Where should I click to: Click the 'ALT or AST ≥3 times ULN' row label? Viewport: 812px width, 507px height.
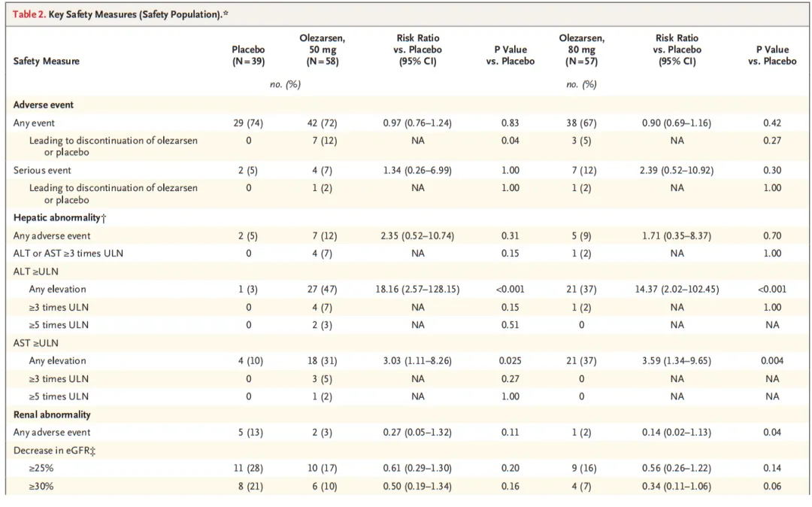pyautogui.click(x=68, y=254)
